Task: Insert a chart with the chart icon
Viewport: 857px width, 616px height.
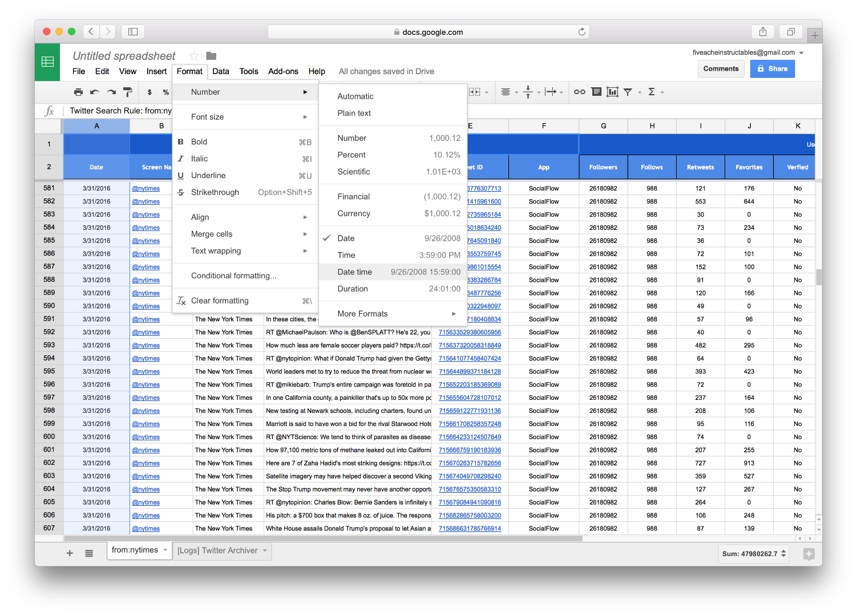Action: (612, 92)
